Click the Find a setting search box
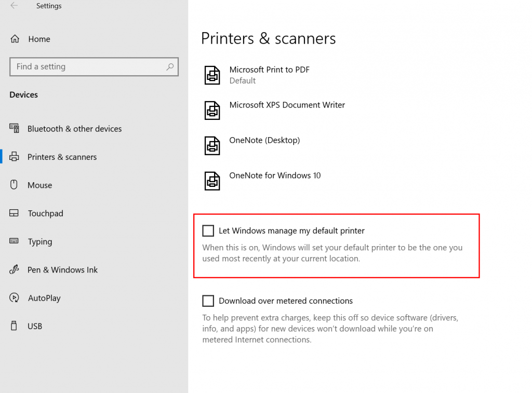The width and height of the screenshot is (532, 393). click(x=94, y=67)
